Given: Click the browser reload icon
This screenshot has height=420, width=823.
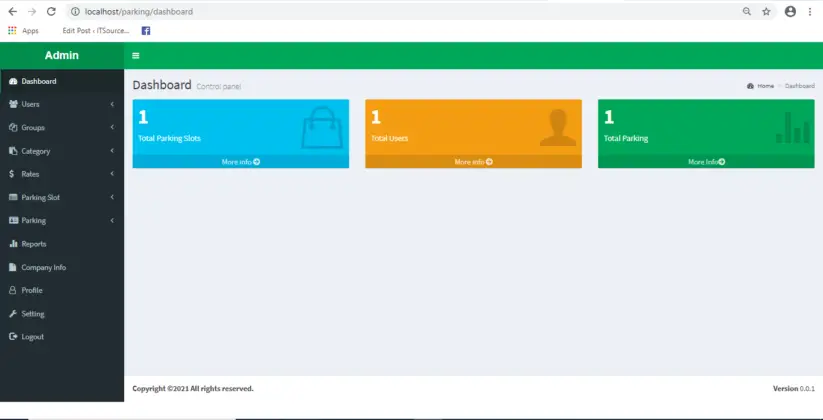Looking at the screenshot, I should click(51, 12).
